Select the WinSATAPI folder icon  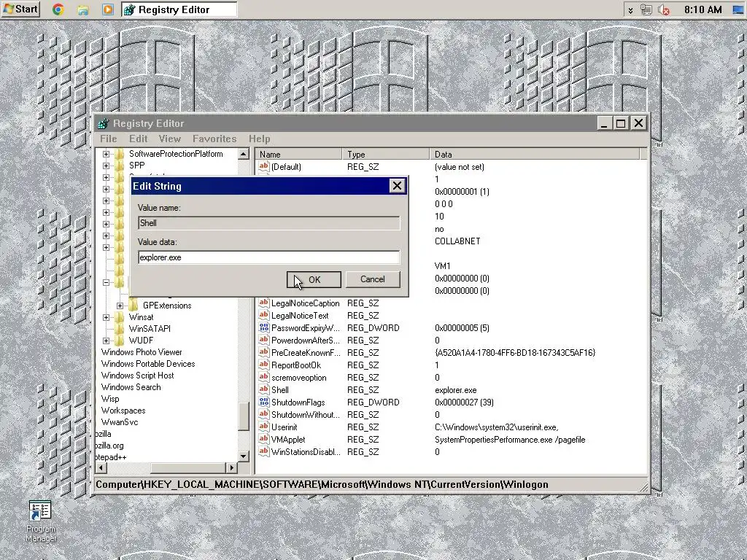(x=119, y=329)
